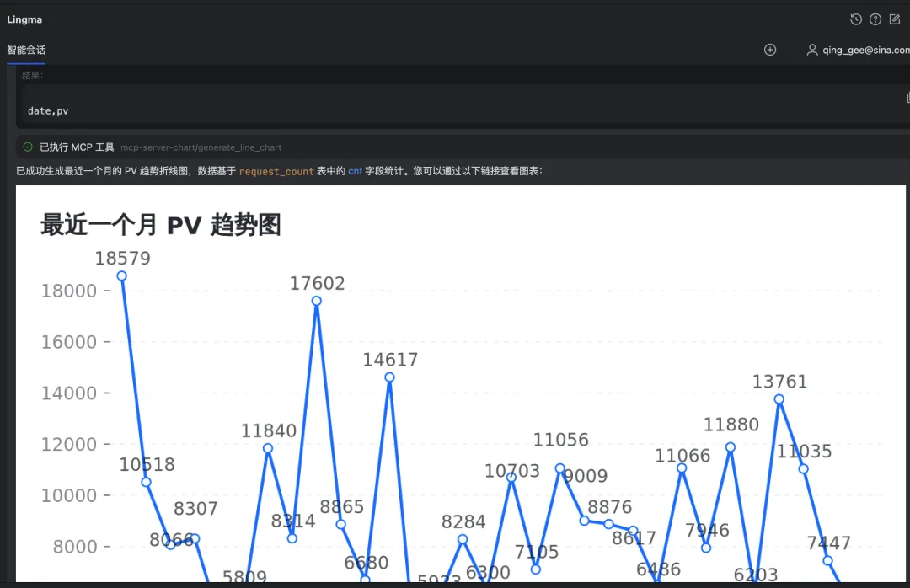
Task: Click the edit compose icon in header
Action: coord(895,19)
